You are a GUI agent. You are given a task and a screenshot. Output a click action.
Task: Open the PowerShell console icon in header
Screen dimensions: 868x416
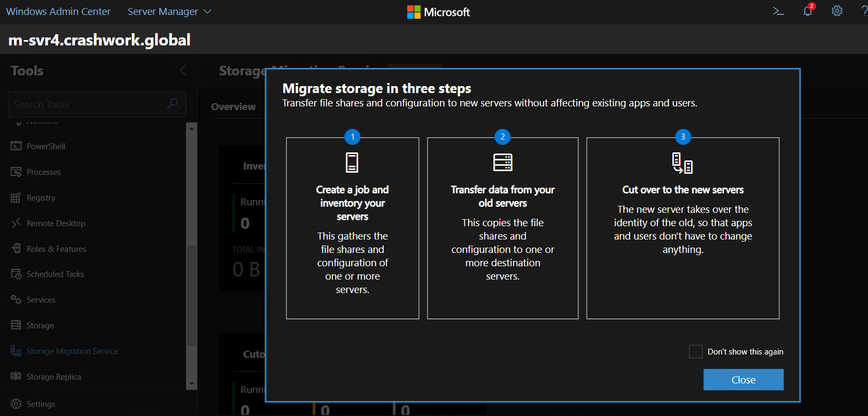[778, 11]
